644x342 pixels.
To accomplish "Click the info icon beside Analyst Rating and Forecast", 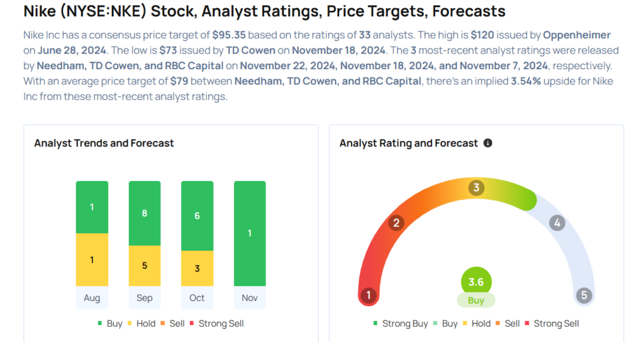I will (487, 143).
